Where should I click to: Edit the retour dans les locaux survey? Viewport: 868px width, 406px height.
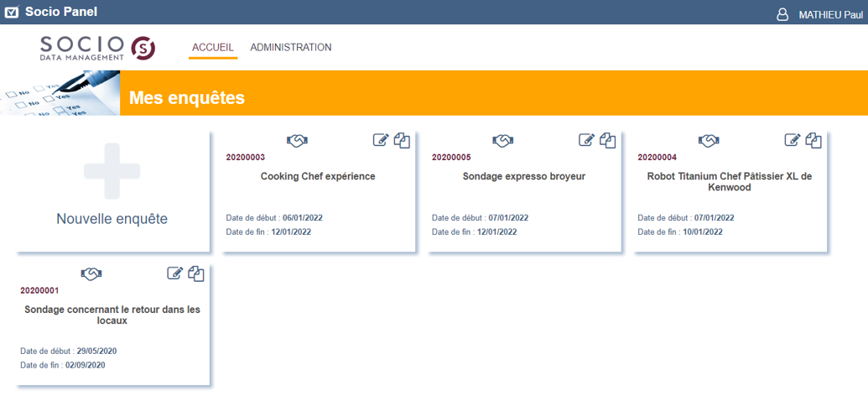175,273
